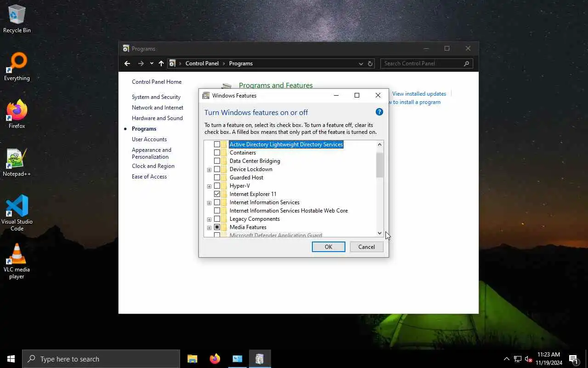Open the Windows Start menu

pos(11,359)
